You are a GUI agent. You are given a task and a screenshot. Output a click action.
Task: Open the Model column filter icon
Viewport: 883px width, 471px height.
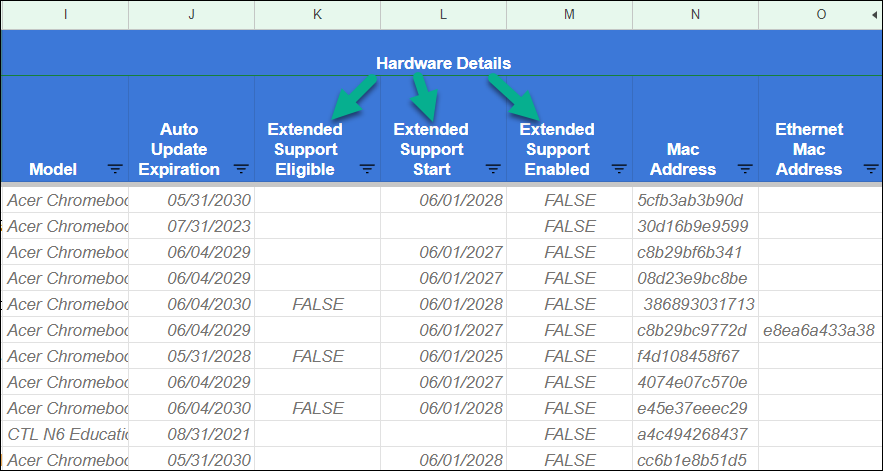pyautogui.click(x=115, y=169)
